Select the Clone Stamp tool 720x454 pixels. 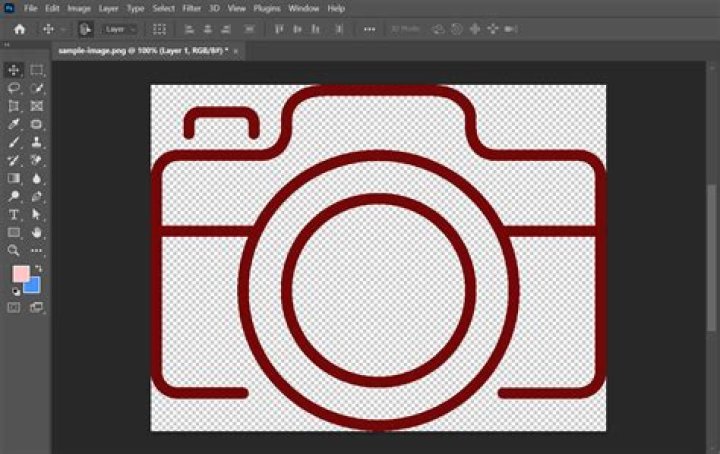pos(36,142)
